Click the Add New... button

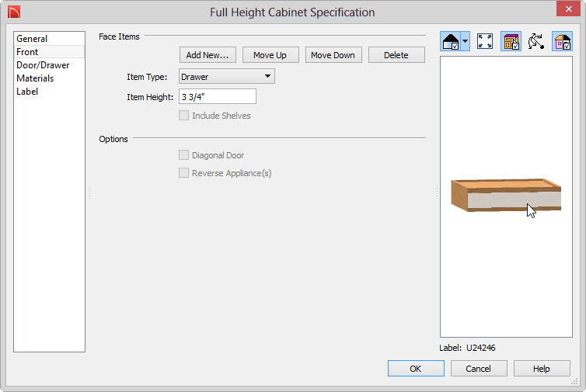coord(208,55)
